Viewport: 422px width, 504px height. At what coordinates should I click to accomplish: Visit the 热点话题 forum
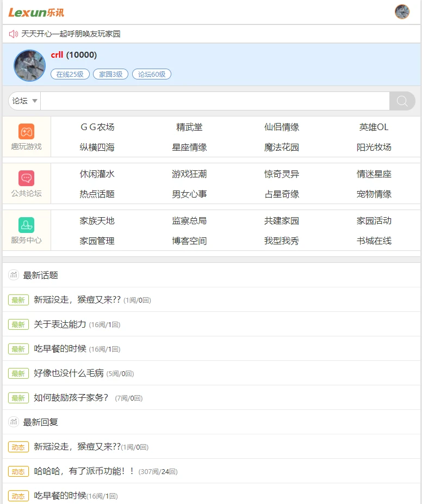tap(97, 194)
